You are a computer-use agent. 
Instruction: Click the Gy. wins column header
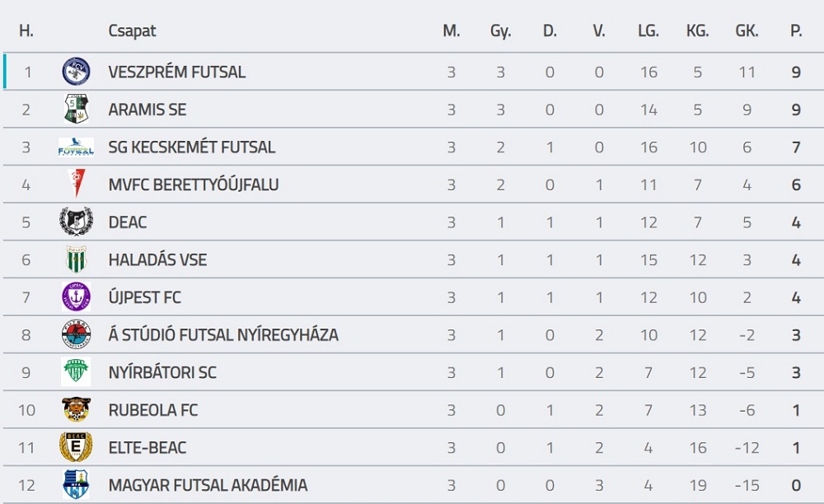coord(500,31)
